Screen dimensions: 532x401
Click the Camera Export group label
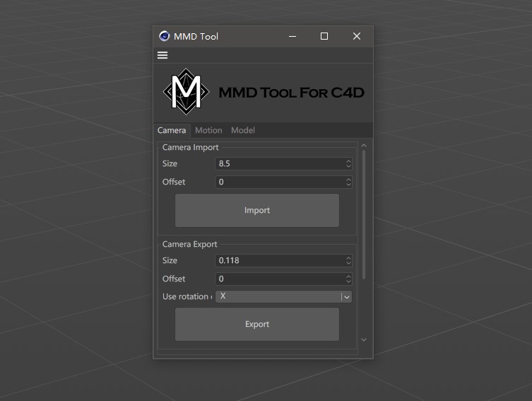pyautogui.click(x=189, y=244)
